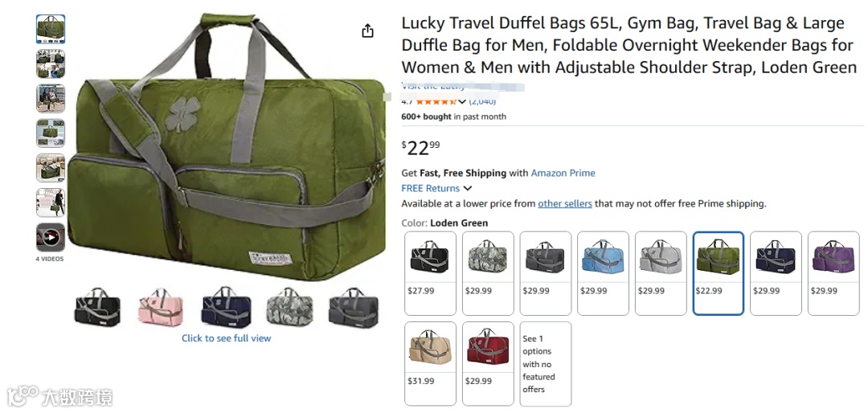Image resolution: width=868 pixels, height=413 pixels.
Task: View the last side thumbnail above videos
Action: (x=51, y=202)
